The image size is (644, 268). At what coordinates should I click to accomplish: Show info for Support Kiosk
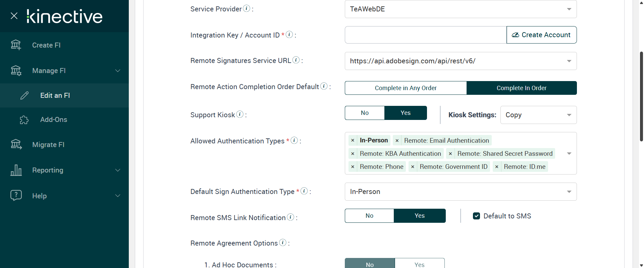tap(240, 114)
